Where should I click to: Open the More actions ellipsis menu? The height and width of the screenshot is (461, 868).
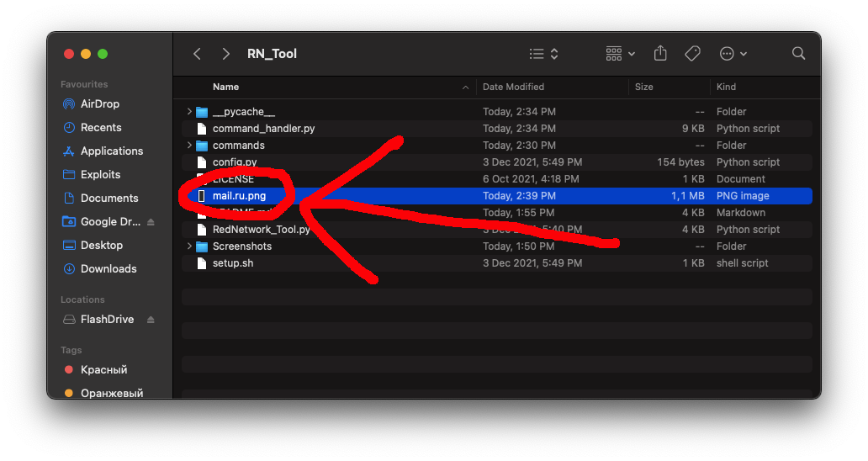click(733, 54)
